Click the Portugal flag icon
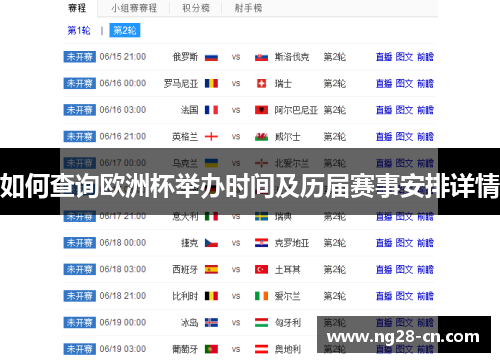Image resolution: width=500 pixels, height=362 pixels. click(x=211, y=349)
